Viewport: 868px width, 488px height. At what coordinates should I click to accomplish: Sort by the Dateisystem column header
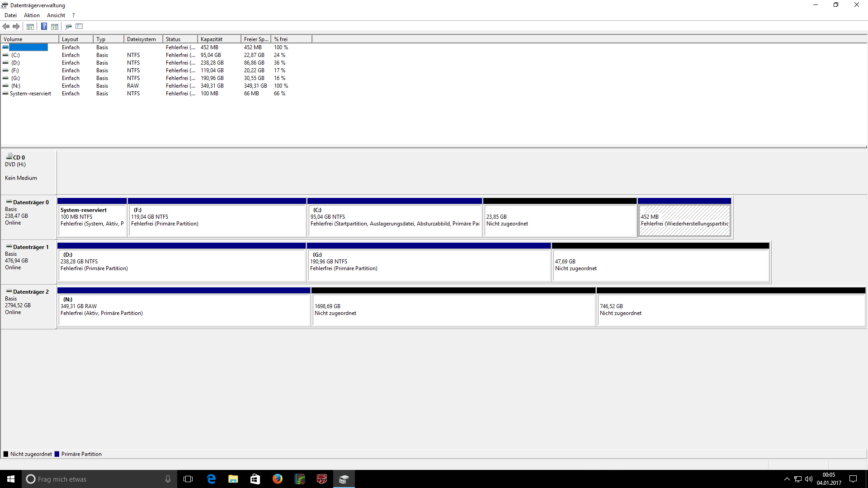click(x=142, y=39)
